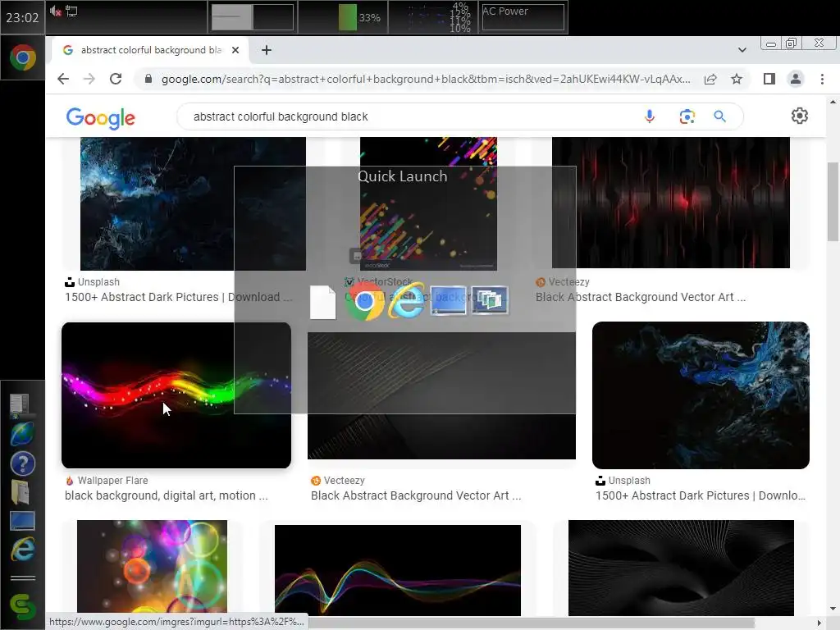Open the help question mark icon in dock
The image size is (840, 630).
point(22,463)
